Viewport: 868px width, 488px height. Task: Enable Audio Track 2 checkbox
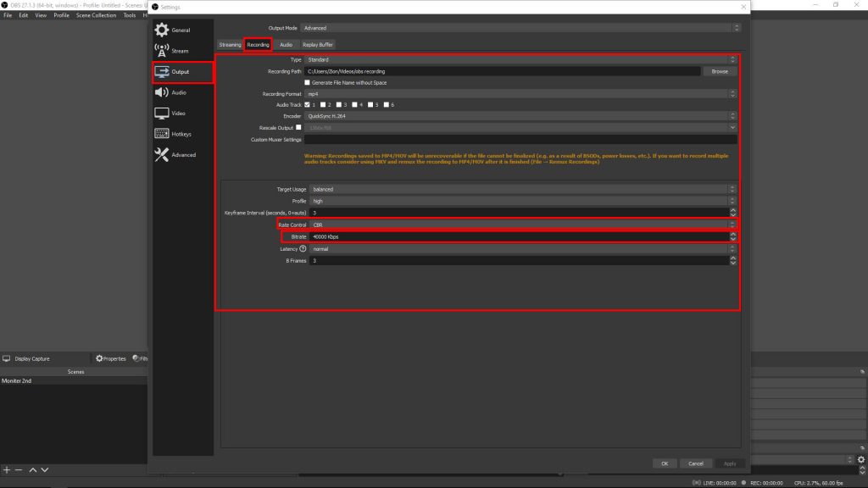tap(323, 104)
